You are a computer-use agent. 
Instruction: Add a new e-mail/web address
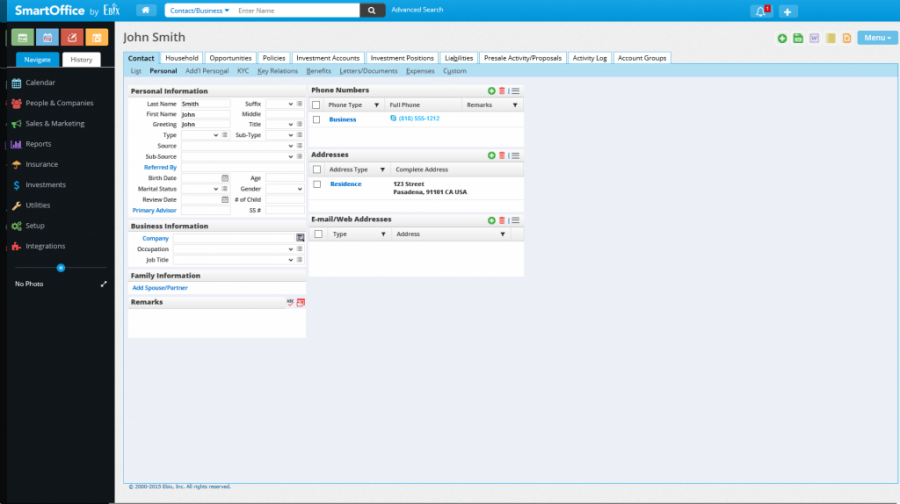point(491,220)
